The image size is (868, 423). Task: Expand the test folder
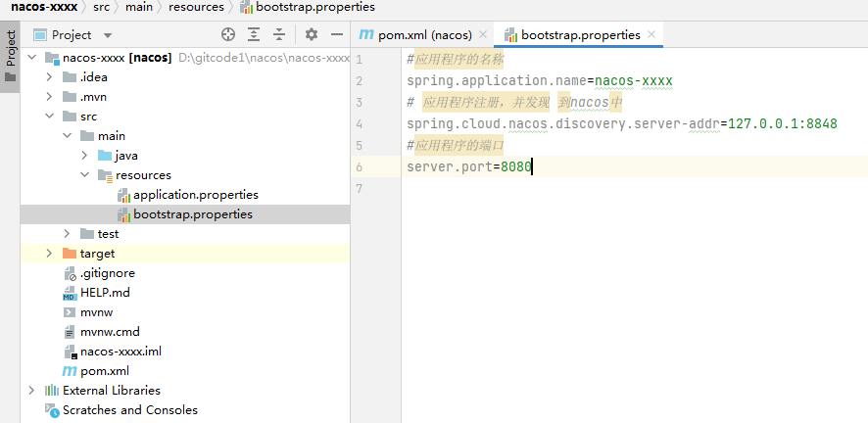(x=67, y=233)
